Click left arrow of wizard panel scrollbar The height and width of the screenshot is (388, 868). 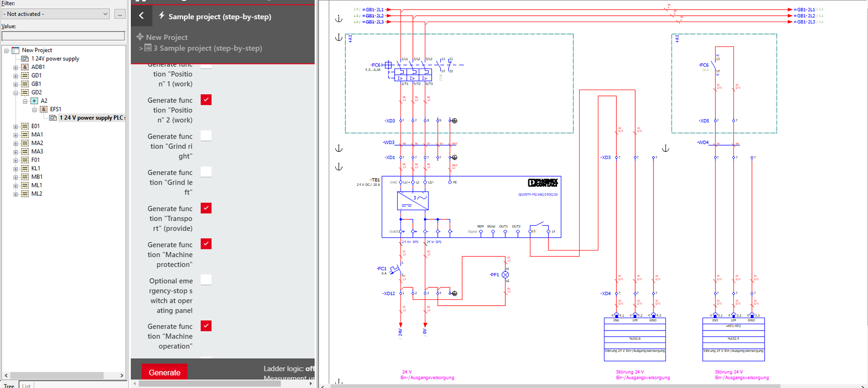[135, 383]
